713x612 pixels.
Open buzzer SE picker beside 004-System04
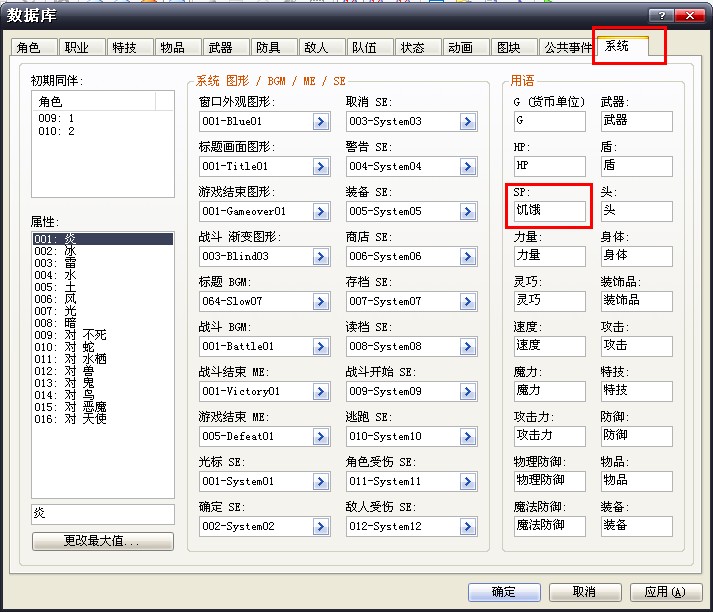468,166
